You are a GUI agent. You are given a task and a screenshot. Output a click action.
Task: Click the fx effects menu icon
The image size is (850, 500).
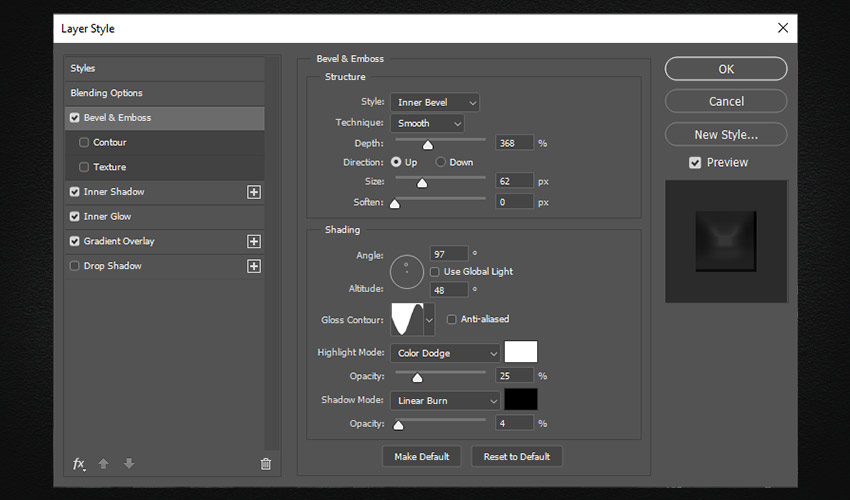79,463
